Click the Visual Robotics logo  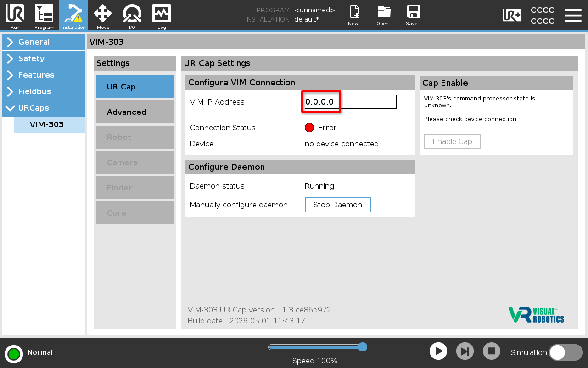pos(536,314)
